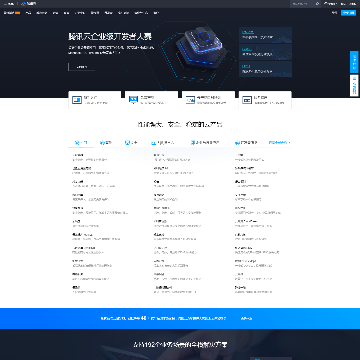The width and height of the screenshot is (360, 360).
Task: Open the white vertical floating side button
Action: point(354,85)
